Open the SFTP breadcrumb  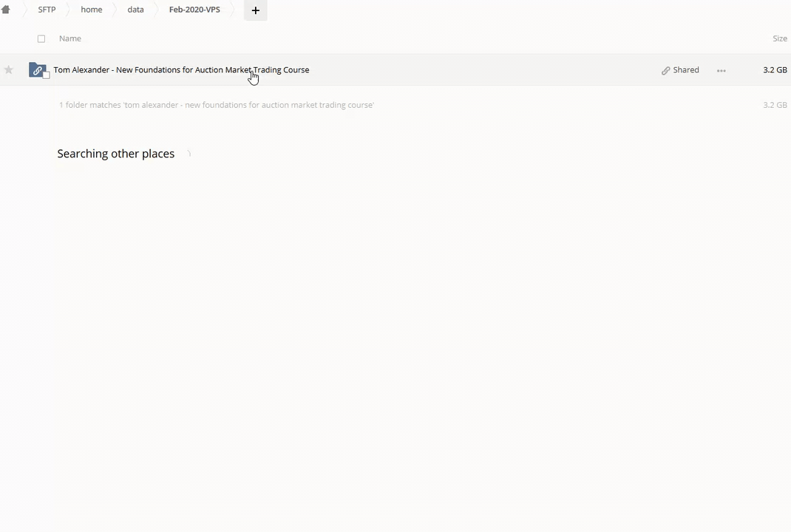[x=47, y=10]
